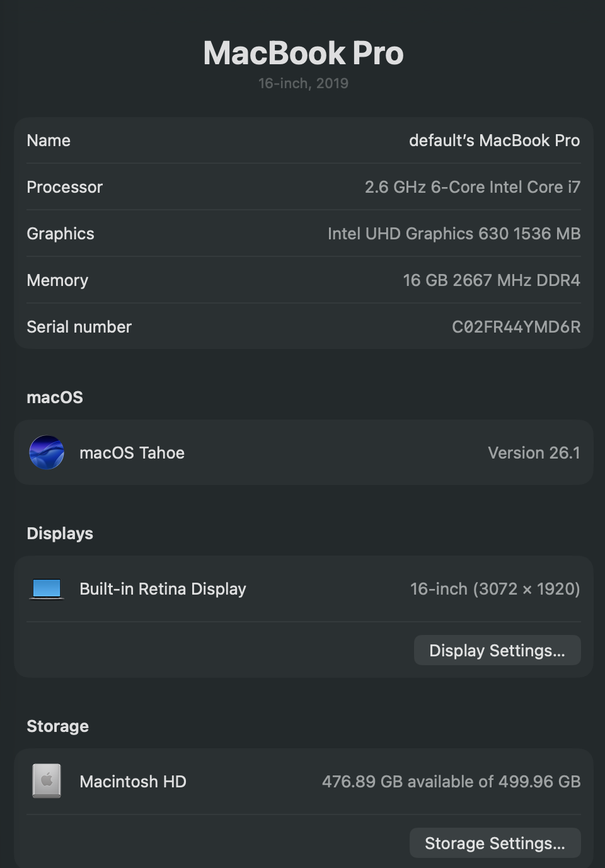Select the 16-inch resolution text
Viewport: 605px width, 868px height.
pyautogui.click(x=495, y=588)
